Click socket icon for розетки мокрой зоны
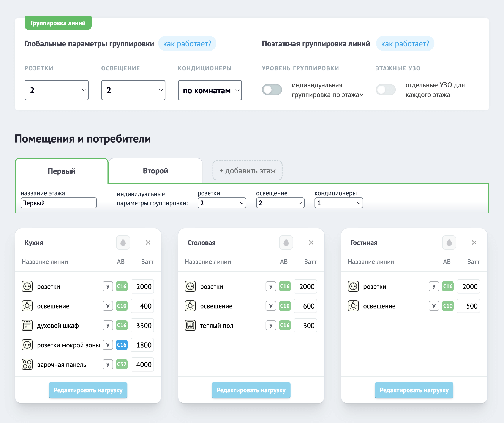504x423 pixels. [x=27, y=345]
